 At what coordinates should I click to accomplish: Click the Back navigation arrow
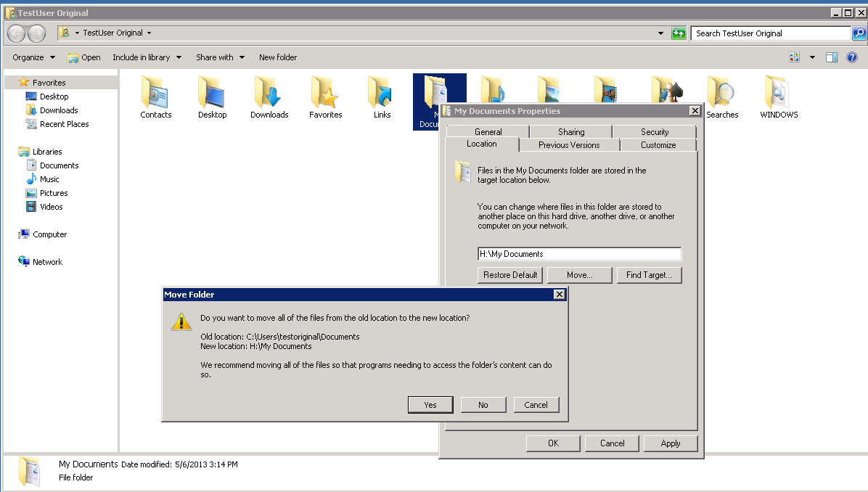tap(17, 34)
